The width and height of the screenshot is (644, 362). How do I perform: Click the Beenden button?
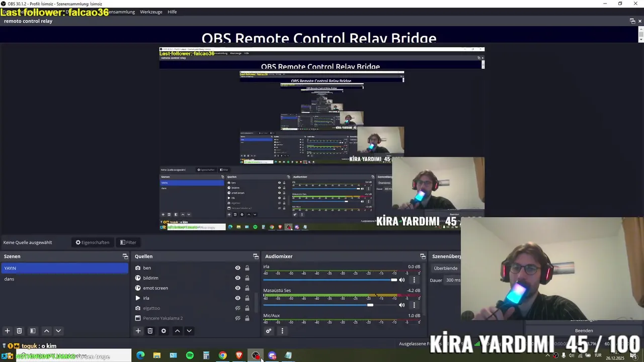click(584, 331)
